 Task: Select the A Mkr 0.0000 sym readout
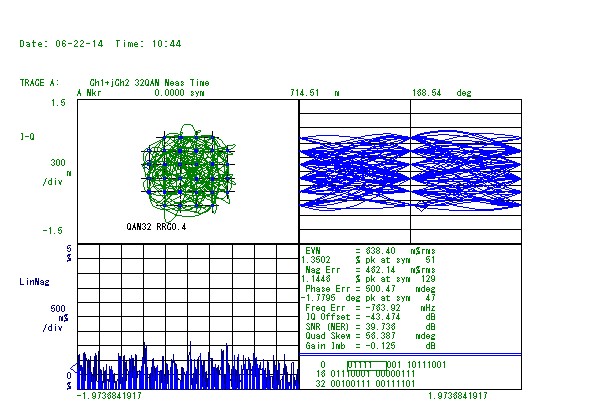point(141,93)
